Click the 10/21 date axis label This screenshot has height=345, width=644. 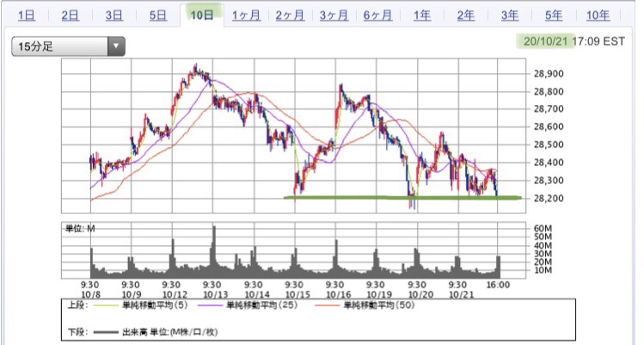click(x=461, y=294)
